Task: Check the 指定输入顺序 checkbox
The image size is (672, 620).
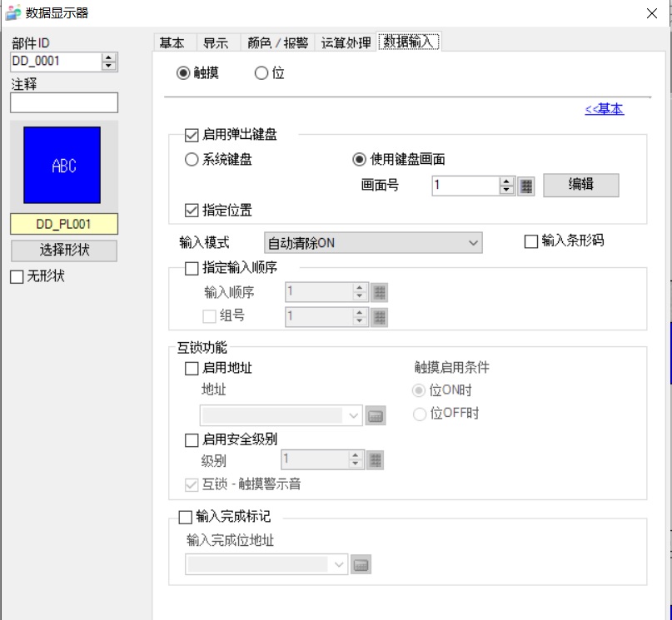Action: coord(192,269)
